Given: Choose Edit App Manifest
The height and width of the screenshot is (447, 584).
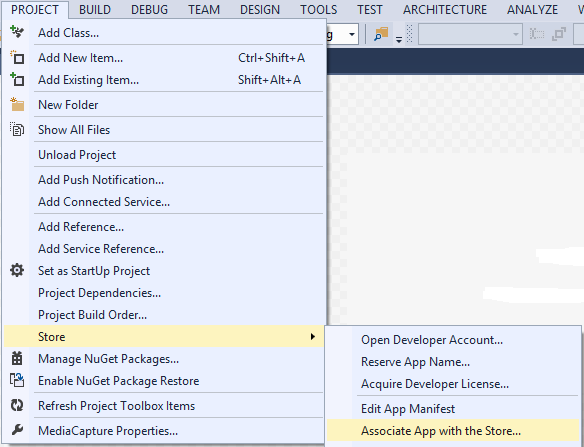Looking at the screenshot, I should (453, 409).
